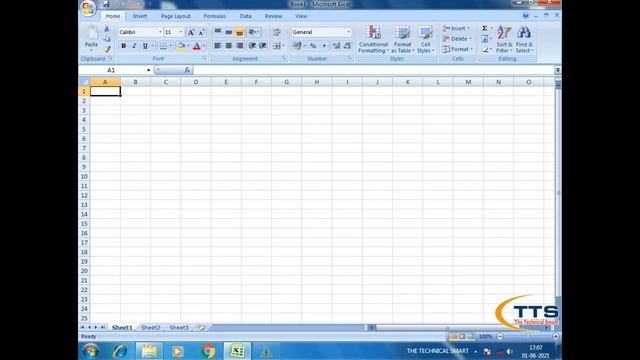The image size is (640, 360).
Task: Click Merge and Center
Action: 277,46
